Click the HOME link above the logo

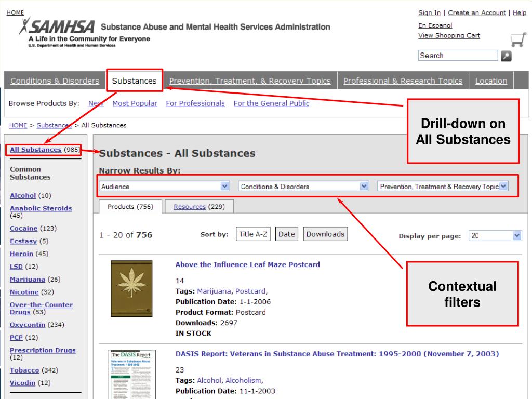15,12
